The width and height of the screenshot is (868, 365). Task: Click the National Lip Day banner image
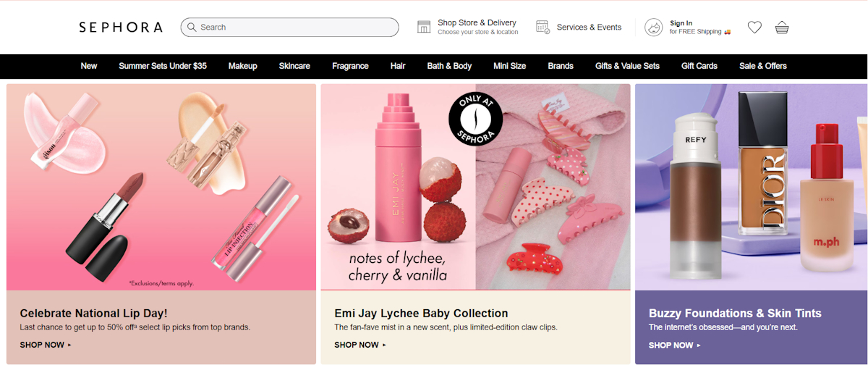(161, 187)
